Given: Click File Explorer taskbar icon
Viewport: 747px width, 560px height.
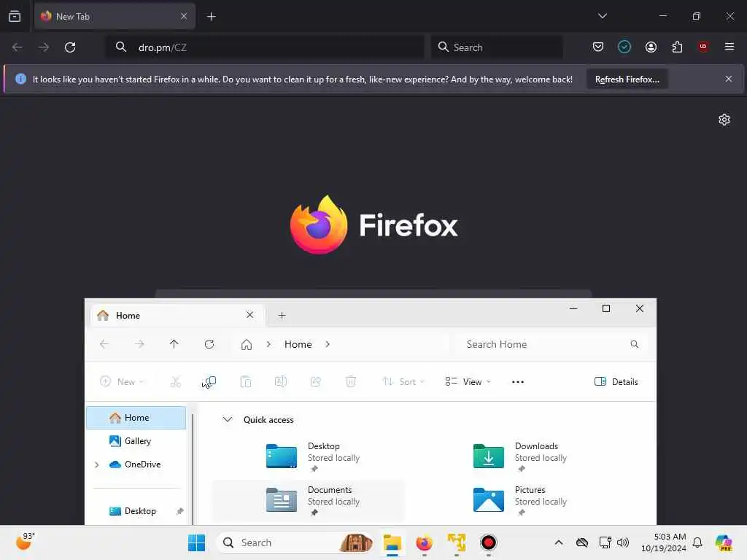Looking at the screenshot, I should pos(392,542).
